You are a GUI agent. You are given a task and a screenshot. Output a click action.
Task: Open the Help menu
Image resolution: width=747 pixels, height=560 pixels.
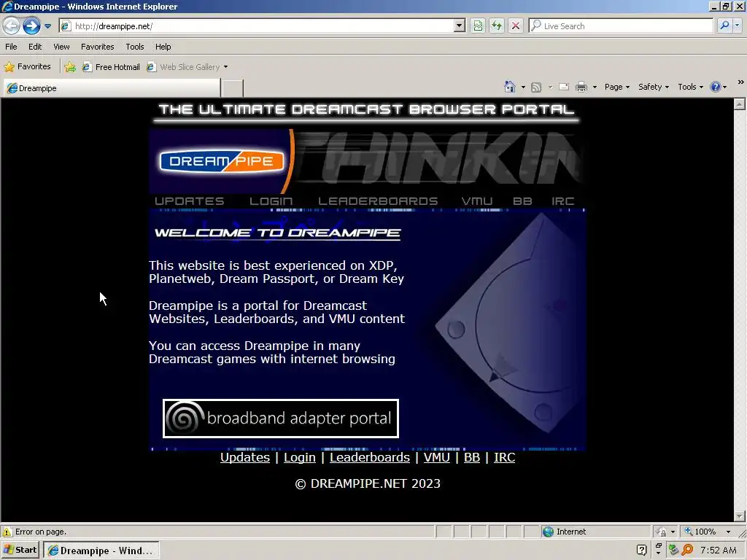point(163,47)
